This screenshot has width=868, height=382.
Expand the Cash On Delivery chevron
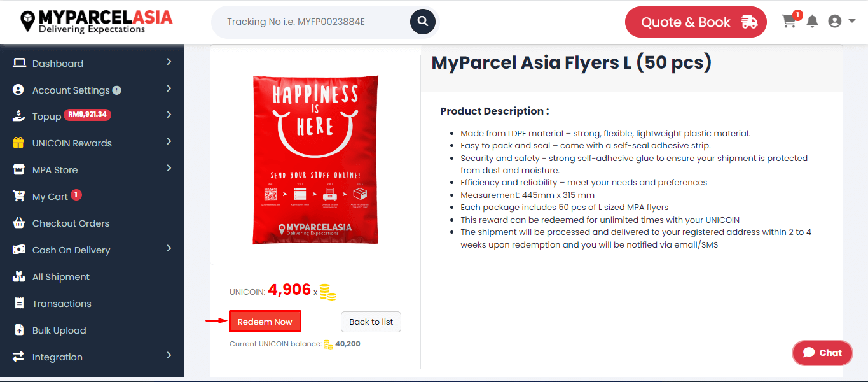pyautogui.click(x=169, y=248)
